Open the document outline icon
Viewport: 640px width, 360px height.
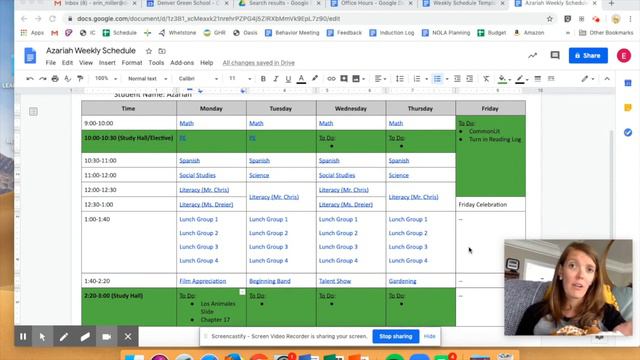(33, 111)
